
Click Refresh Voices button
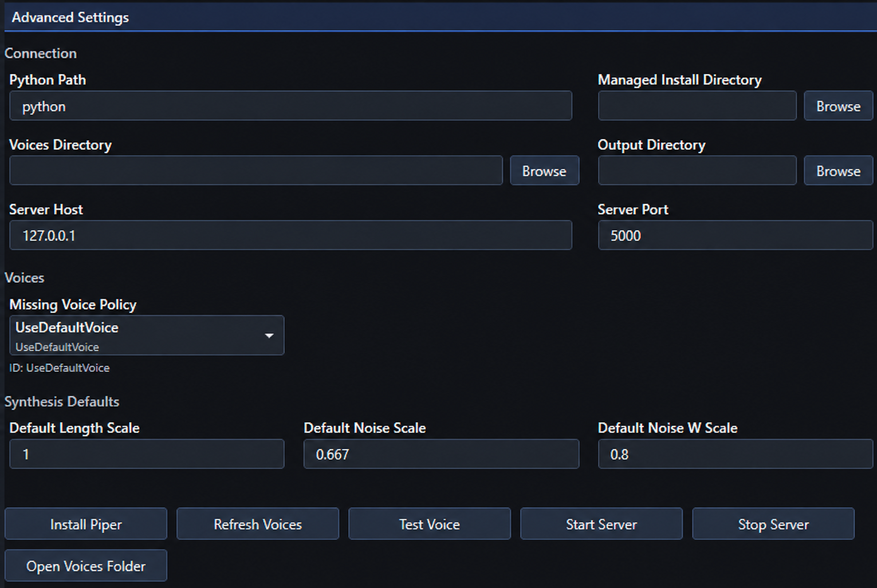[x=258, y=524]
